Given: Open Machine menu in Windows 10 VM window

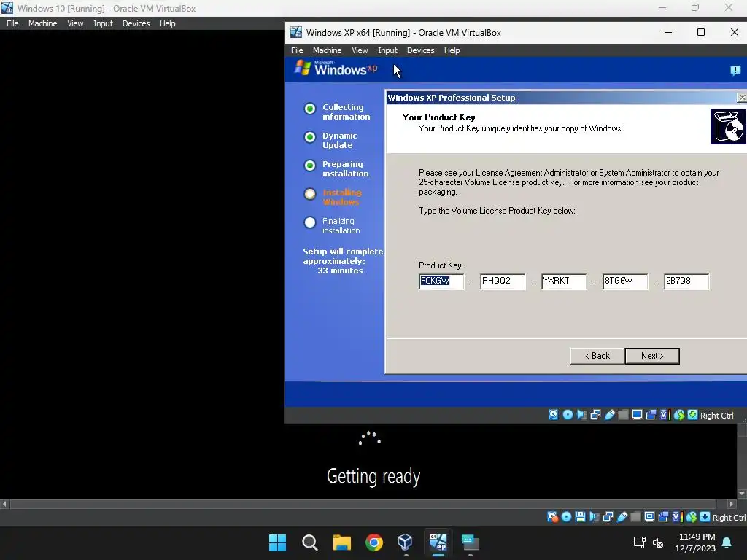Looking at the screenshot, I should [x=42, y=23].
